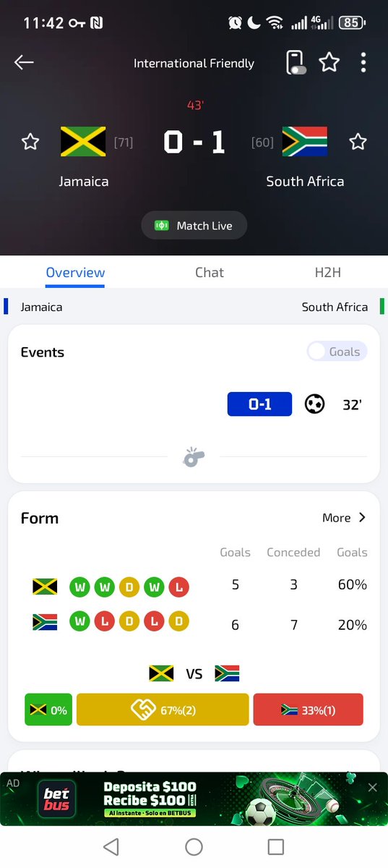Tap the Jamaica flag in header
388x868 pixels.
pyautogui.click(x=84, y=142)
